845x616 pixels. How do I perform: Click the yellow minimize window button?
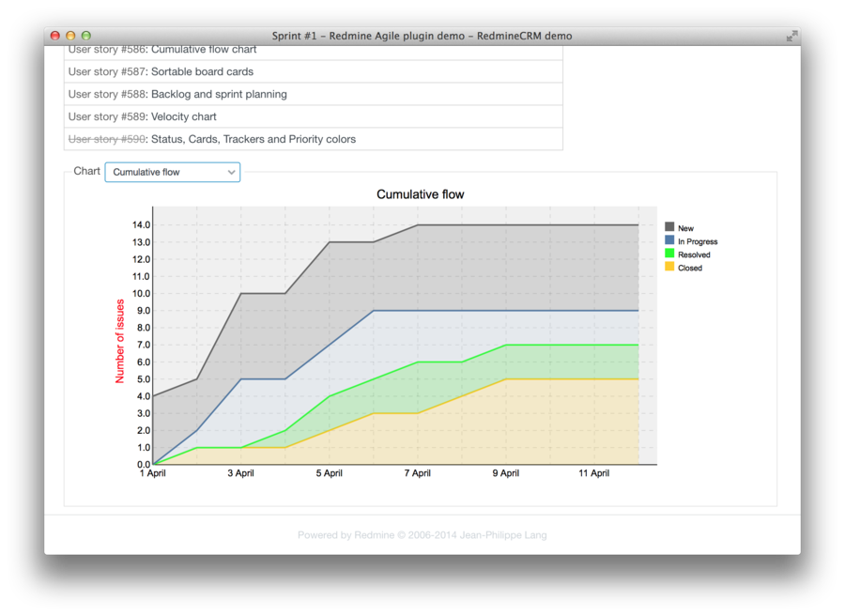[x=70, y=36]
